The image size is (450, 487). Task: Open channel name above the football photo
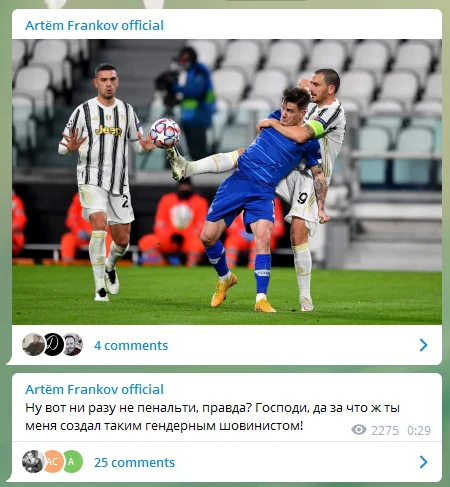point(94,26)
